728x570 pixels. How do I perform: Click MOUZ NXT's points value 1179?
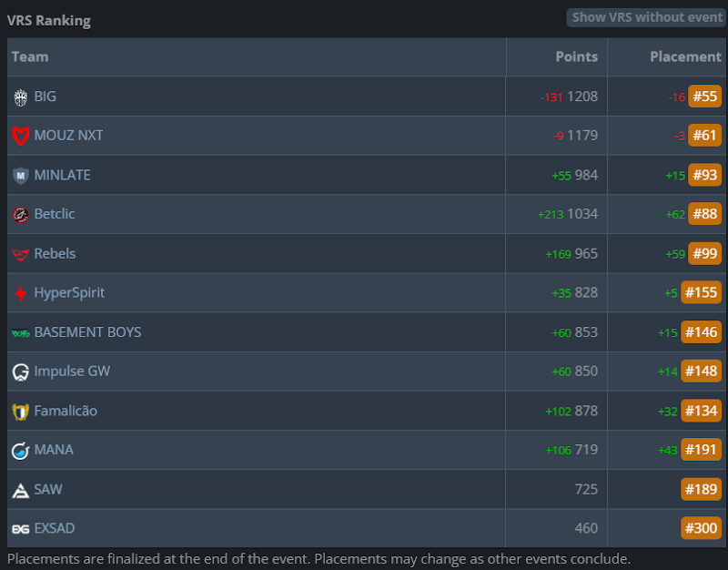tap(582, 136)
